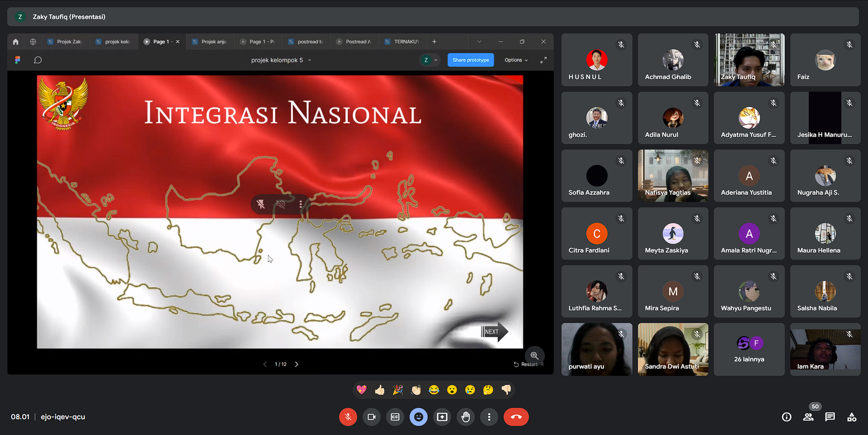
Task: Click the NEXT arrow on the slide
Action: 494,332
